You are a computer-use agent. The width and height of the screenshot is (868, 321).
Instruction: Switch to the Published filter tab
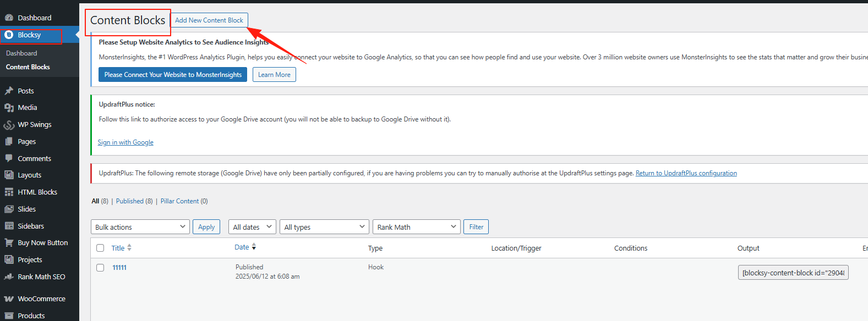130,201
